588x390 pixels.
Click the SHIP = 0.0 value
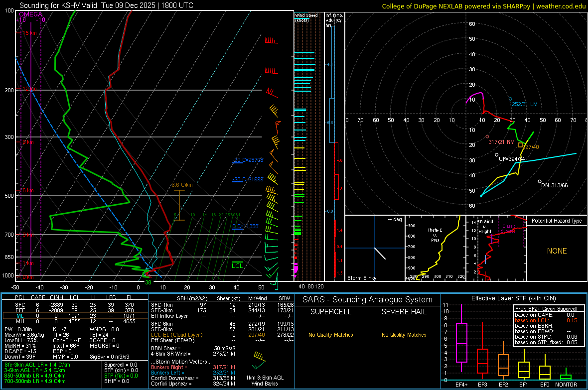[x=117, y=381]
